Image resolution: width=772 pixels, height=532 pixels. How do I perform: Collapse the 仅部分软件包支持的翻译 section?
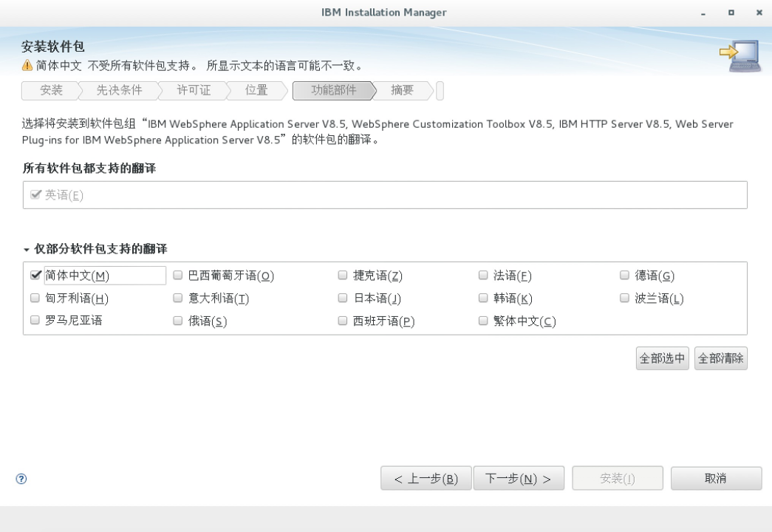pyautogui.click(x=27, y=250)
